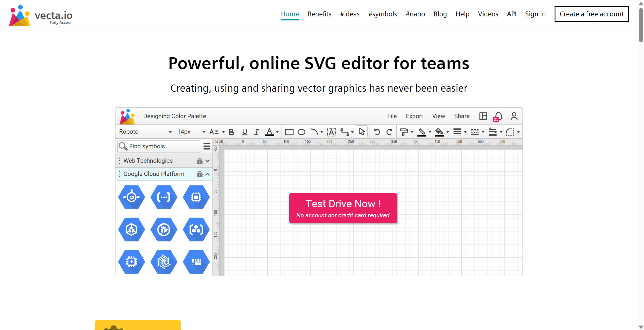Click the redo arrow icon
This screenshot has height=330, width=644.
click(x=389, y=132)
